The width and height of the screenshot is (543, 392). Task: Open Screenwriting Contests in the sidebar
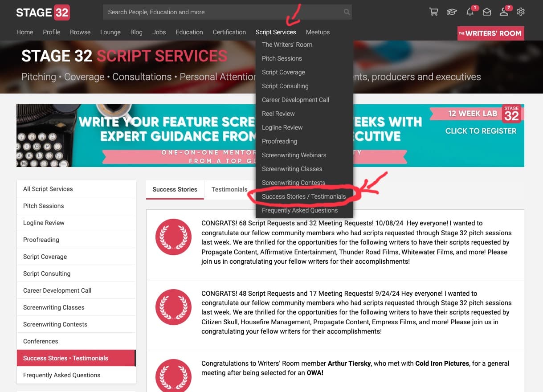tap(76, 324)
